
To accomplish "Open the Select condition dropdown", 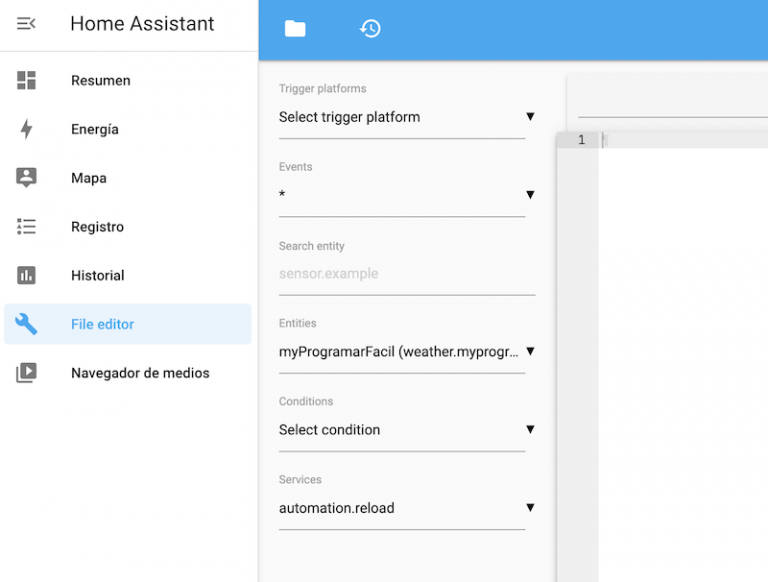I will [407, 430].
